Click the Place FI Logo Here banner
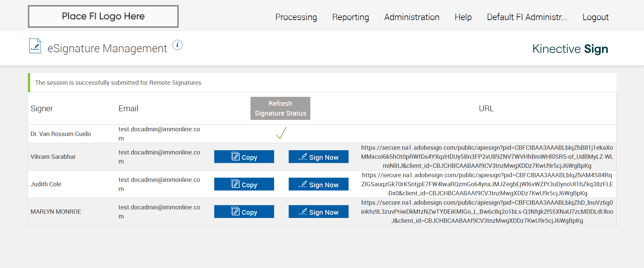This screenshot has height=268, width=644. (103, 16)
